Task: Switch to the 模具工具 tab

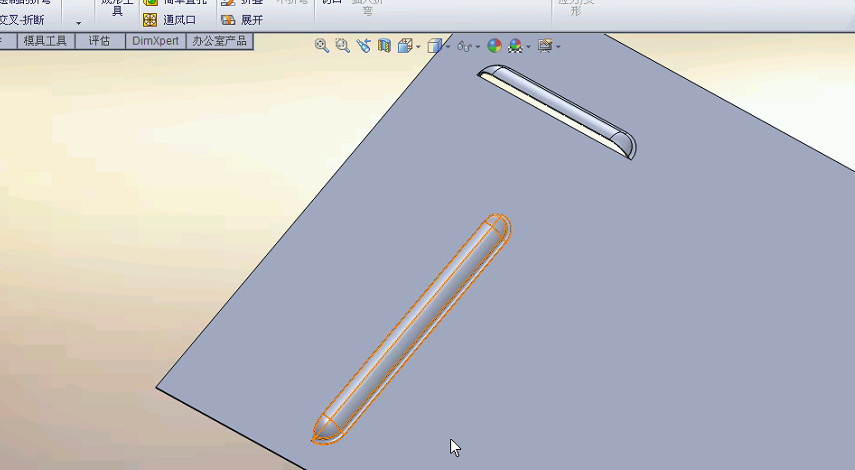Action: [x=45, y=41]
